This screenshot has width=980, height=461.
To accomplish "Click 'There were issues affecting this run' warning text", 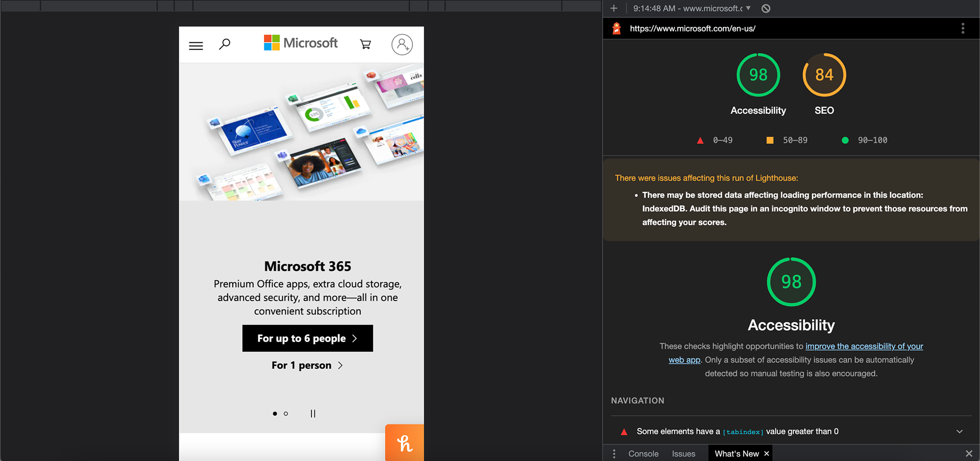I will [x=706, y=178].
